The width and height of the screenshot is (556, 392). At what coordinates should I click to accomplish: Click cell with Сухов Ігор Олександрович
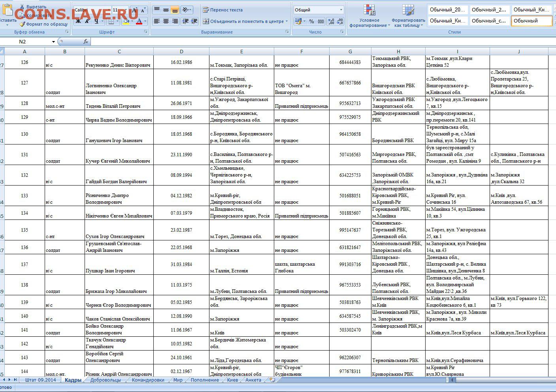119,230
